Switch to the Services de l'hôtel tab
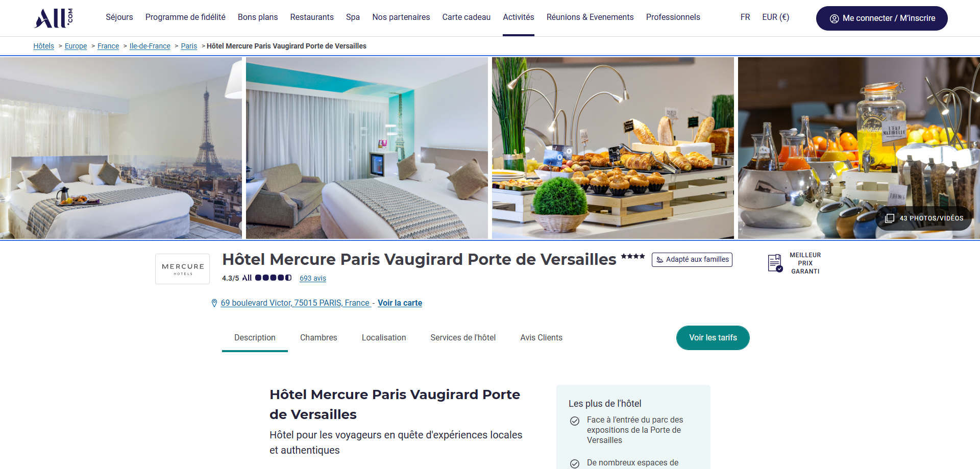This screenshot has height=469, width=980. (463, 338)
